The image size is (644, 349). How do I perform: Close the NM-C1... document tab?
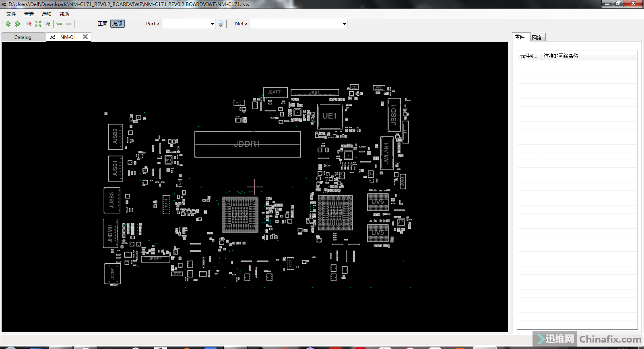pyautogui.click(x=85, y=37)
